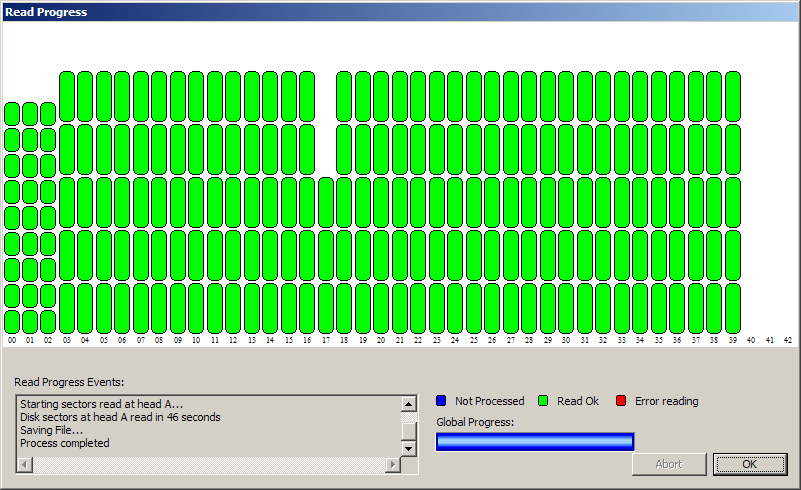Screen dimensions: 801x490
Task: Click the OK button
Action: (x=750, y=464)
